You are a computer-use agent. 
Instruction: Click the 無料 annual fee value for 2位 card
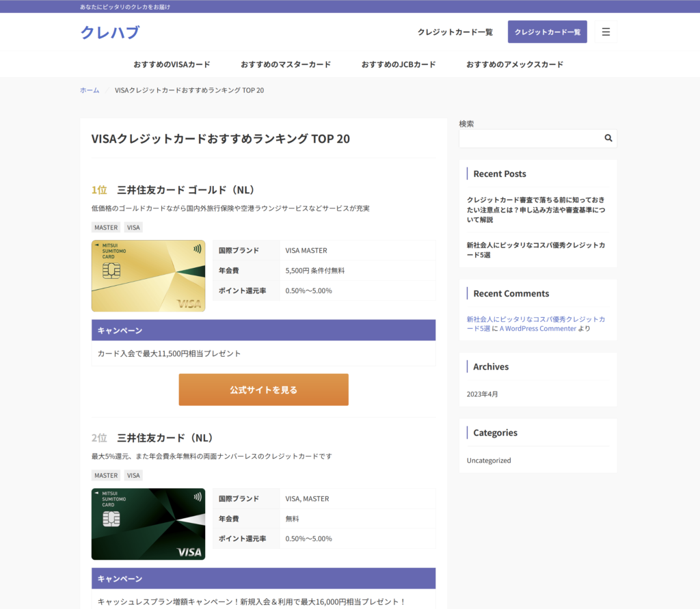(292, 519)
